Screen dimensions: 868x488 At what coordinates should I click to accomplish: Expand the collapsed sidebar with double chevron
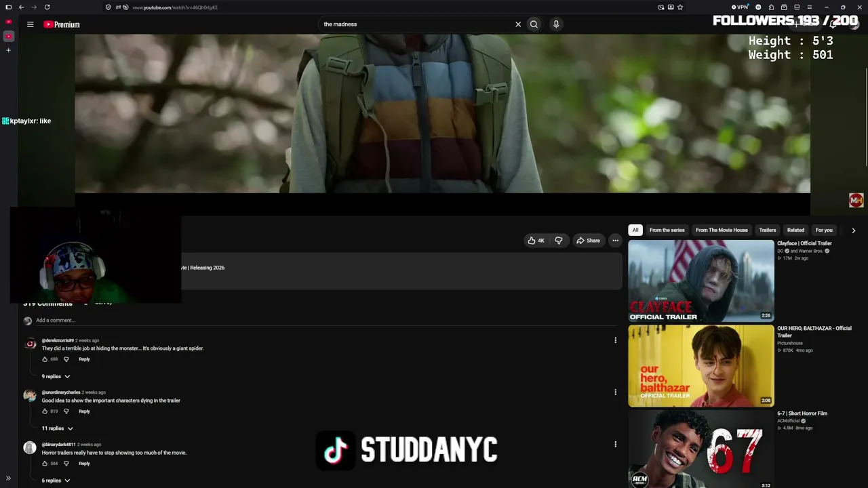point(8,479)
